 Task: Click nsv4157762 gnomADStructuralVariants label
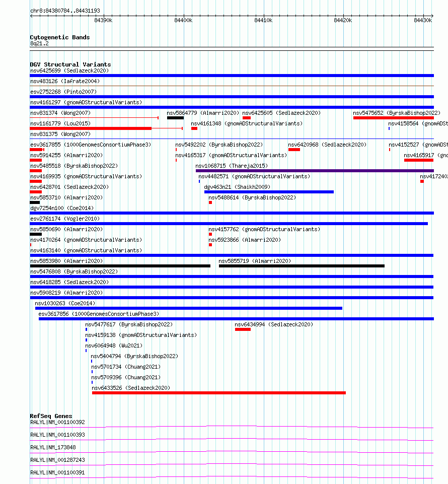click(264, 229)
